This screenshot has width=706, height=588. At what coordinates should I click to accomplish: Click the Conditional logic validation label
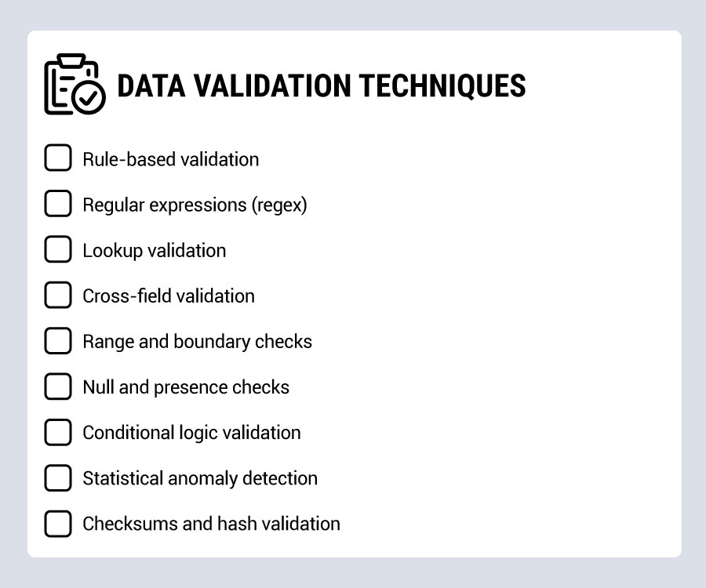[x=192, y=434]
